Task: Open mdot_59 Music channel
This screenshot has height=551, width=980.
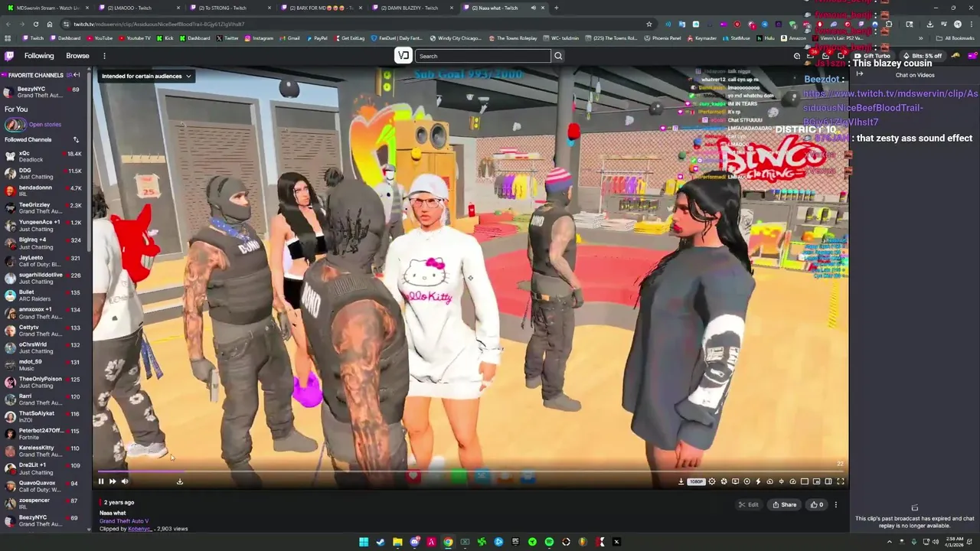Action: point(42,364)
